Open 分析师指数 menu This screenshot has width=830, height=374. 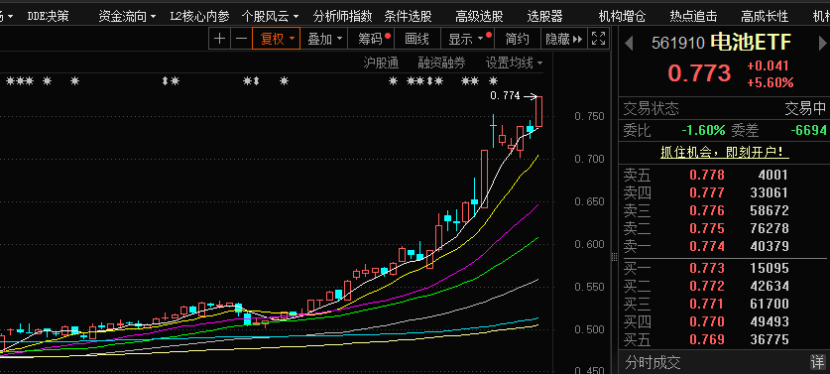click(342, 16)
